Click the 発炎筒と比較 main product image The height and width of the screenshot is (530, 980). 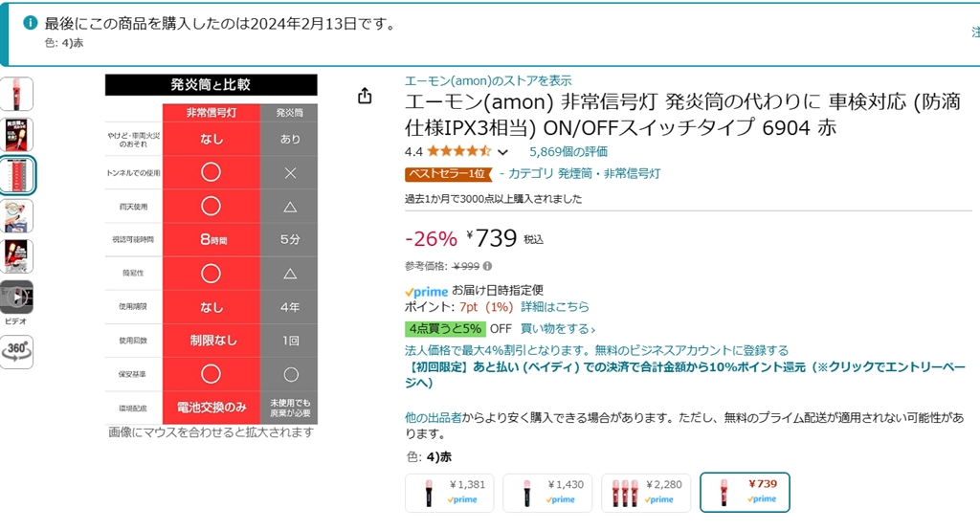click(x=212, y=250)
